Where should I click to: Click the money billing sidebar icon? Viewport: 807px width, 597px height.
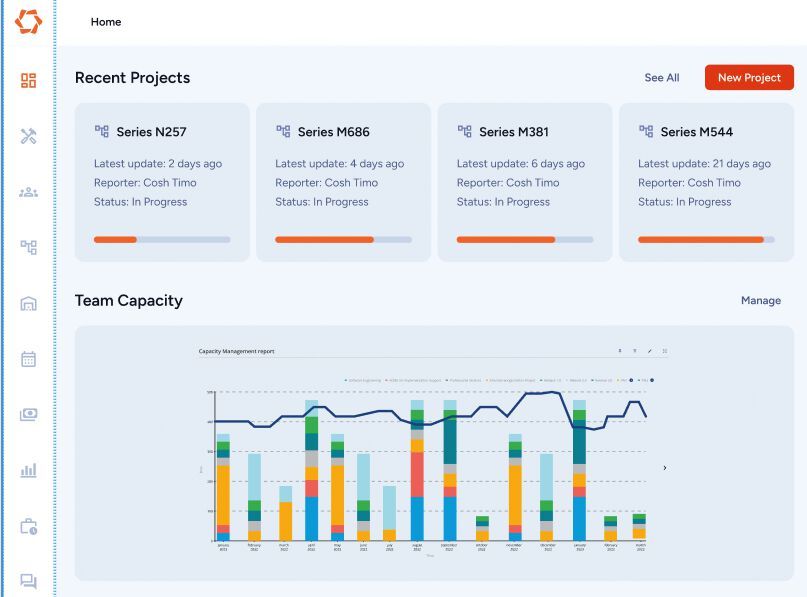point(28,414)
